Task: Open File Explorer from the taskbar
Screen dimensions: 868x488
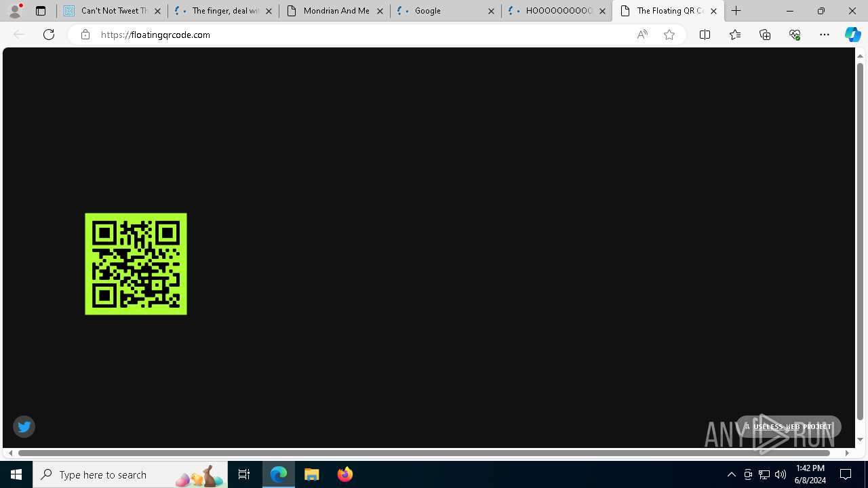Action: pos(312,474)
